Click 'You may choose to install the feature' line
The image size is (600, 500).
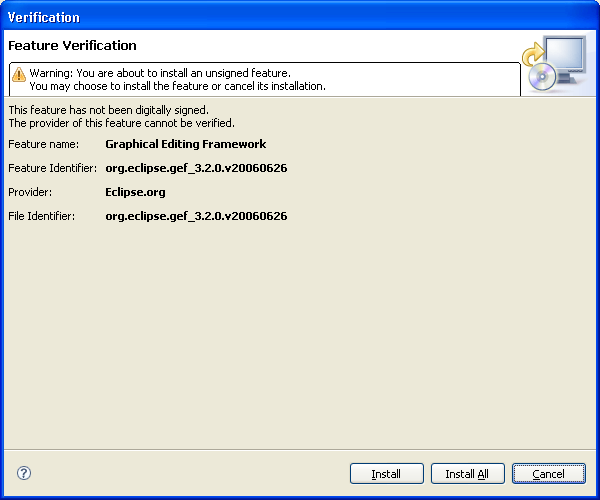click(178, 86)
